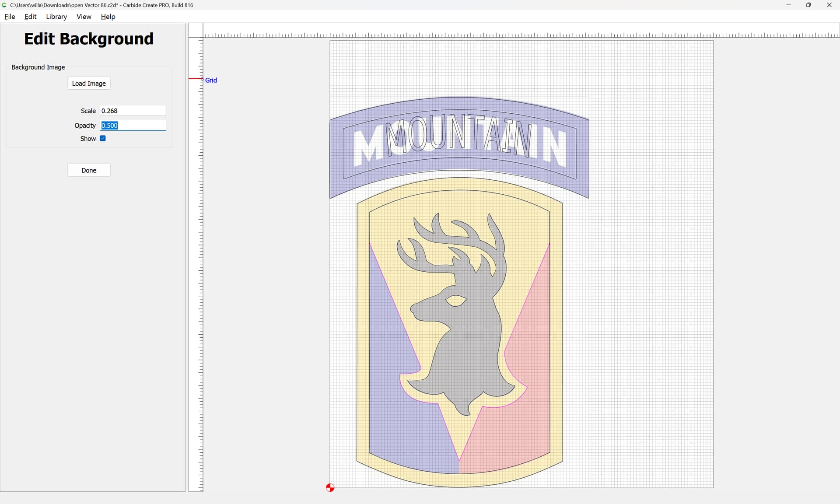The image size is (840, 504).
Task: Click the Scale label
Action: coord(88,111)
